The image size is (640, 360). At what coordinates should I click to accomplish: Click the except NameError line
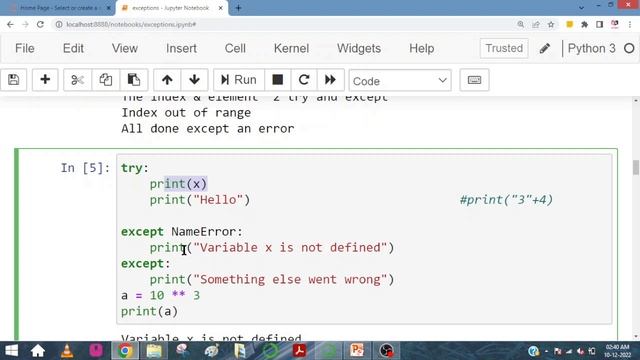[x=182, y=232]
